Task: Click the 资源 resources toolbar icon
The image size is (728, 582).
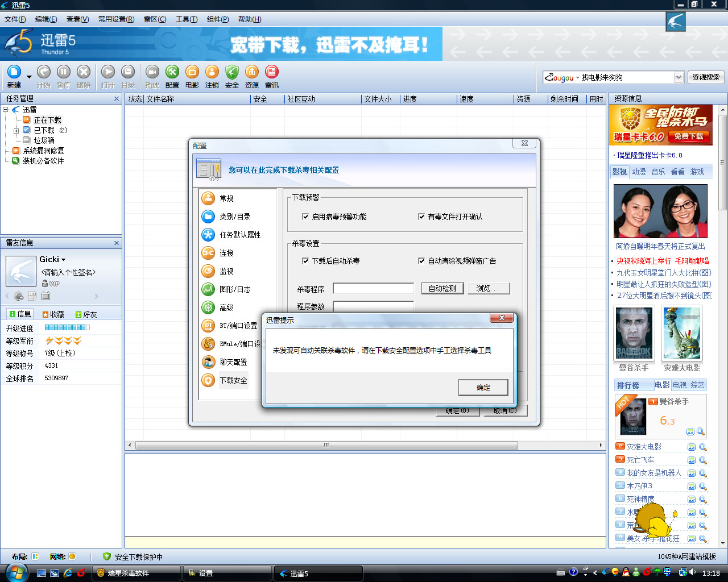Action: point(252,72)
